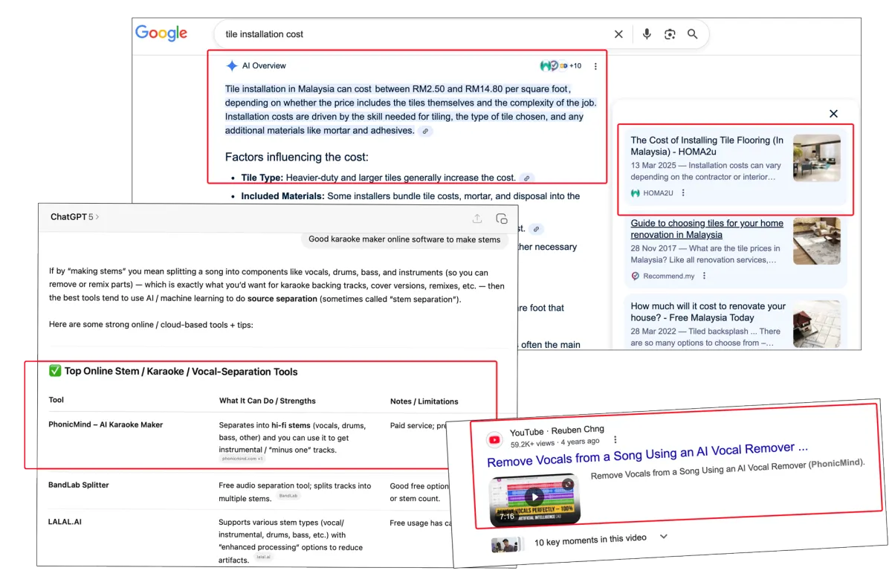
Task: Click the BandLab citation chip
Action: click(x=288, y=495)
